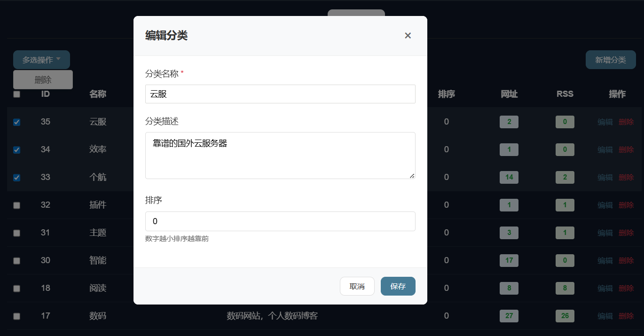Click inside the 分类描述 text area
The height and width of the screenshot is (336, 644).
(280, 155)
